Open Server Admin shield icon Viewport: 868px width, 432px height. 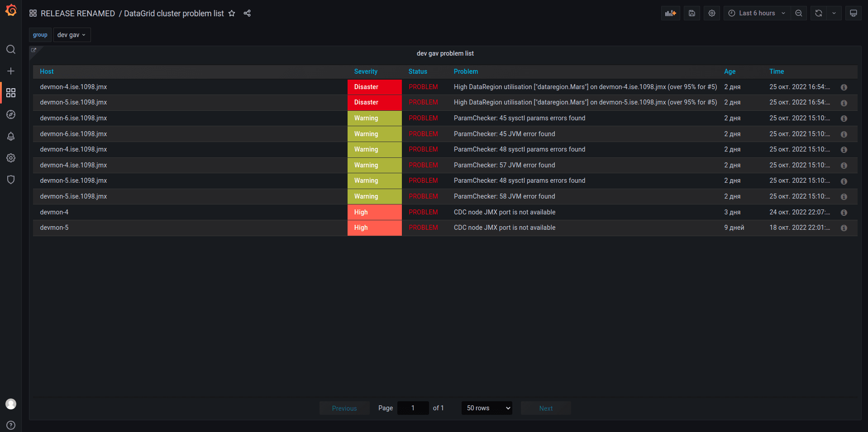pyautogui.click(x=11, y=180)
